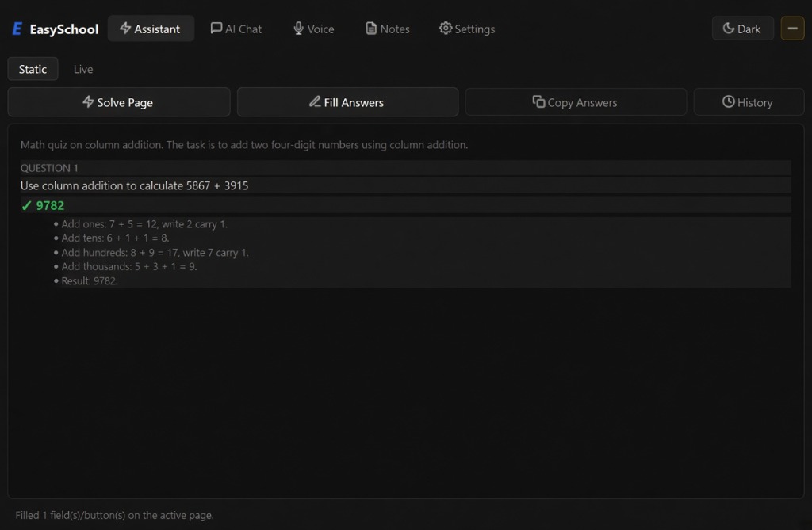Click the green answer 9782
Screen dimensions: 812x530
click(50, 205)
